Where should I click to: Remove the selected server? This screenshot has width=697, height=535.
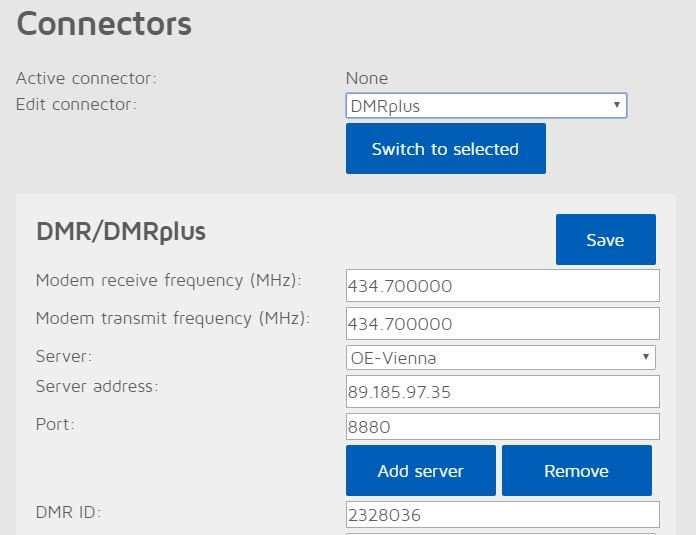click(x=577, y=471)
